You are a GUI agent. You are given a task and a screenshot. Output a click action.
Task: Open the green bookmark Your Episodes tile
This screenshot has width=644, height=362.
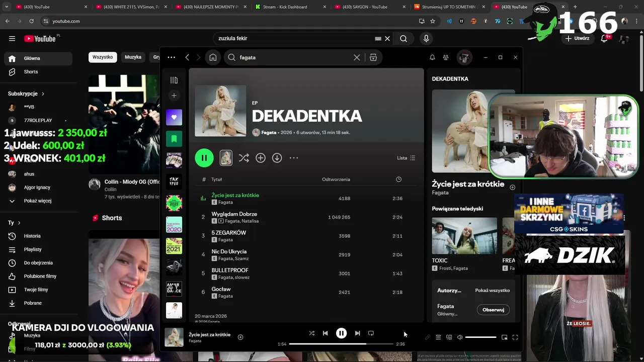pyautogui.click(x=174, y=139)
